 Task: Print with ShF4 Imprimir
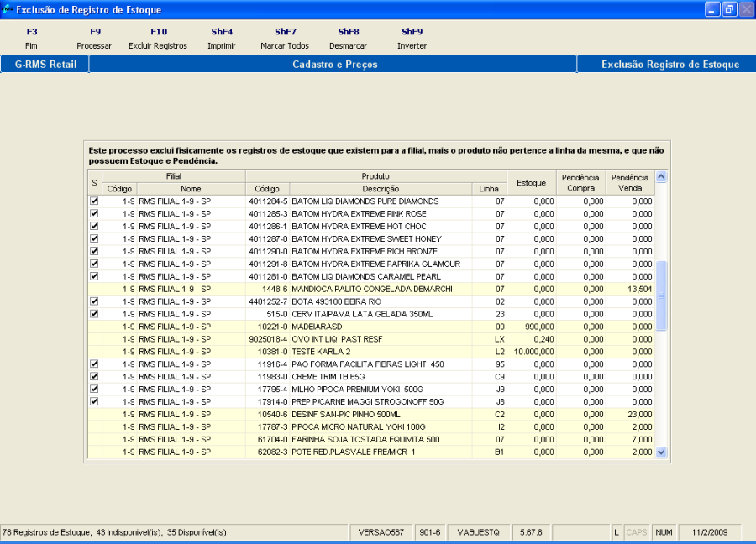222,39
